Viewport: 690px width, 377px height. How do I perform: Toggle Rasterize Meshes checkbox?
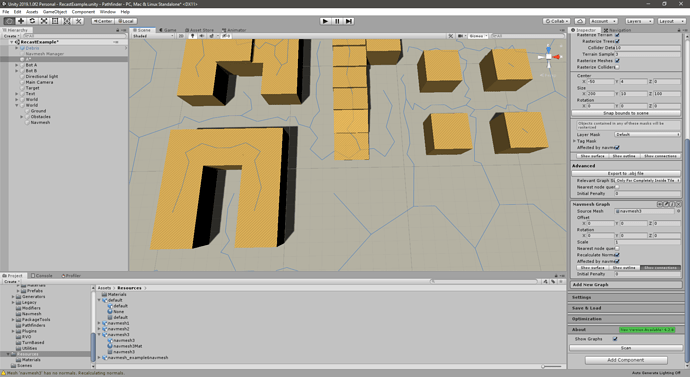click(x=617, y=60)
